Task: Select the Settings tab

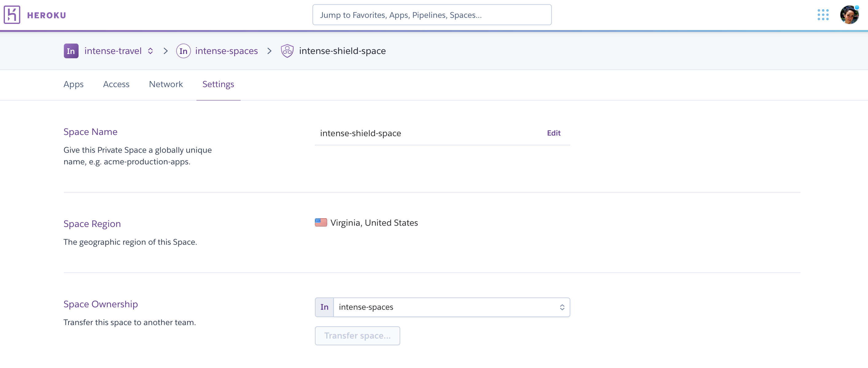Action: point(218,84)
